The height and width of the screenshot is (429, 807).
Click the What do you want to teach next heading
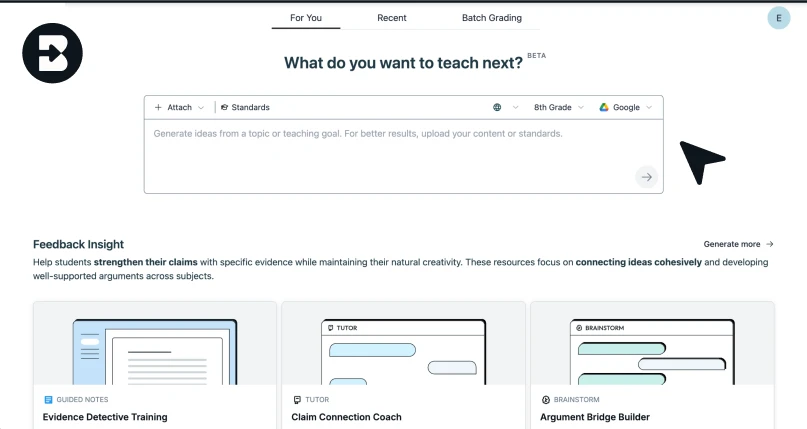pos(404,63)
